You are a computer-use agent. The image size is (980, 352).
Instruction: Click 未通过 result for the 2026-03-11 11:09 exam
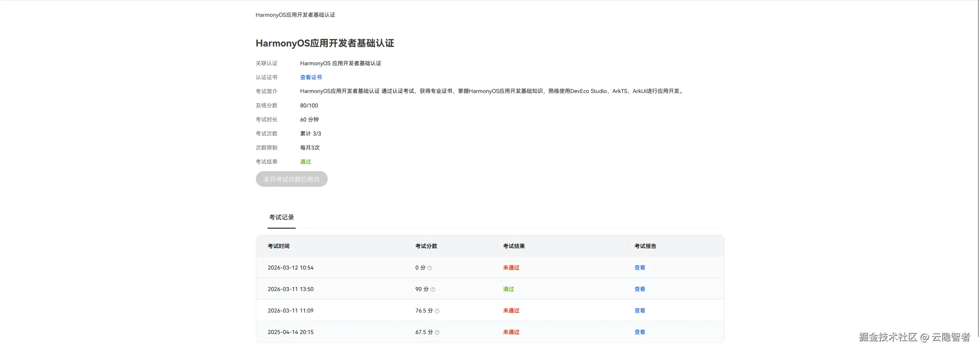click(x=511, y=311)
